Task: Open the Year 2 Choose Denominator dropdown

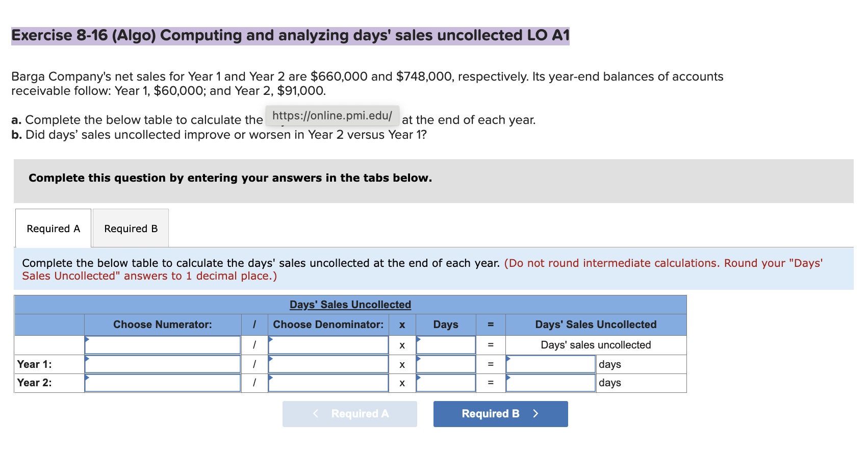Action: [x=328, y=383]
